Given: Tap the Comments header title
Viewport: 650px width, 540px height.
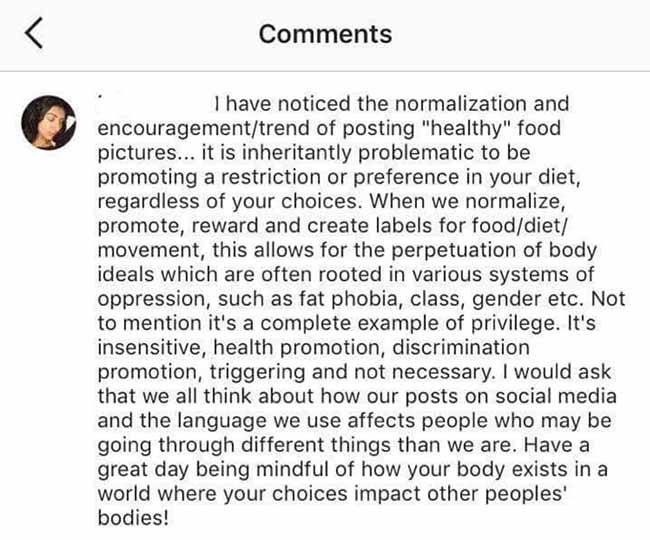Looking at the screenshot, I should click(x=325, y=34).
